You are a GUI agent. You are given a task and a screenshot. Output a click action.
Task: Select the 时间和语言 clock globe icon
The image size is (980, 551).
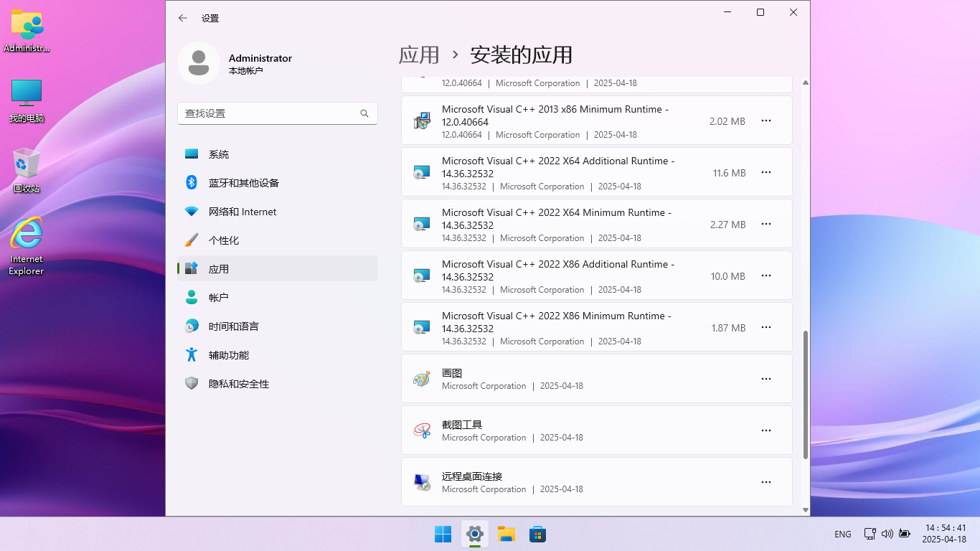tap(192, 326)
